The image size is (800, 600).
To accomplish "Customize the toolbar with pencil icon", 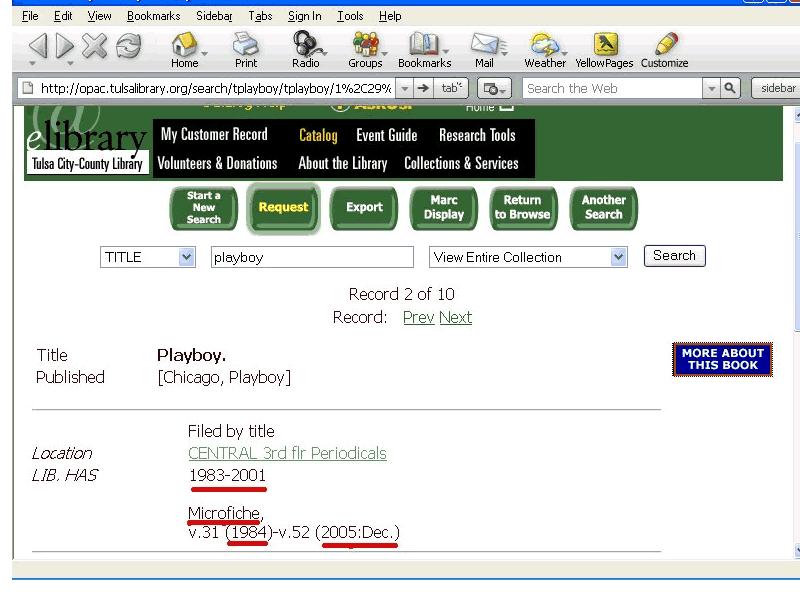I will (664, 50).
